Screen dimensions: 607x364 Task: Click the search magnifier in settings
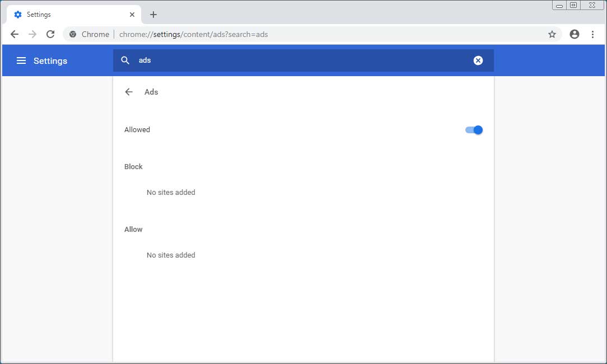[x=125, y=60]
